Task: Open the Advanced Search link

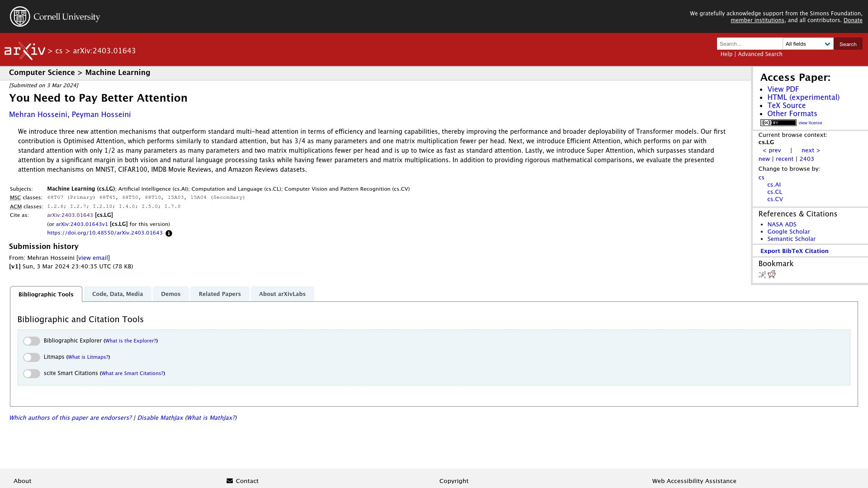Action: tap(760, 54)
